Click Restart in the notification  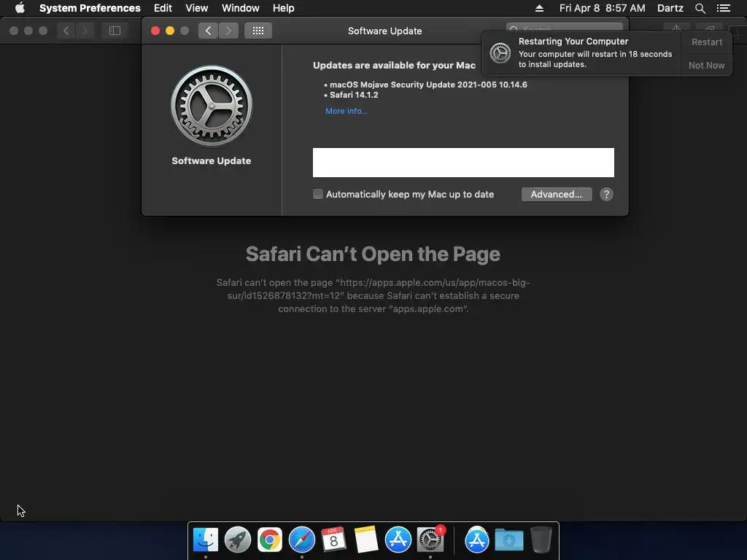click(x=706, y=42)
